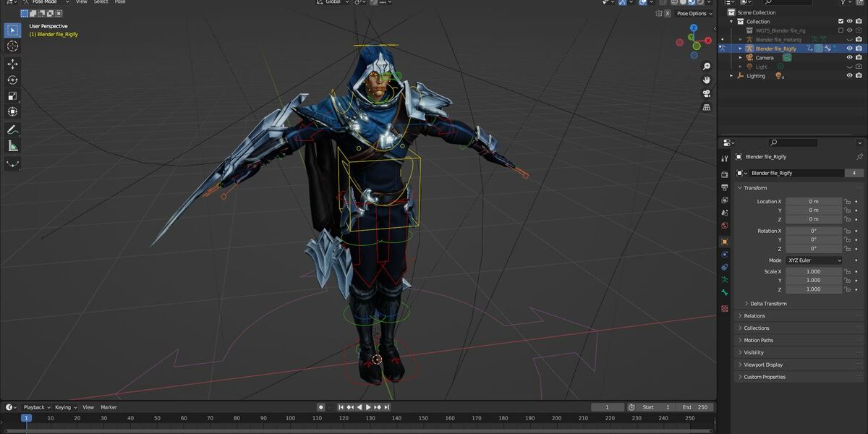This screenshot has width=868, height=434.
Task: Select the Breakdowner pose tool
Action: coord(12,164)
